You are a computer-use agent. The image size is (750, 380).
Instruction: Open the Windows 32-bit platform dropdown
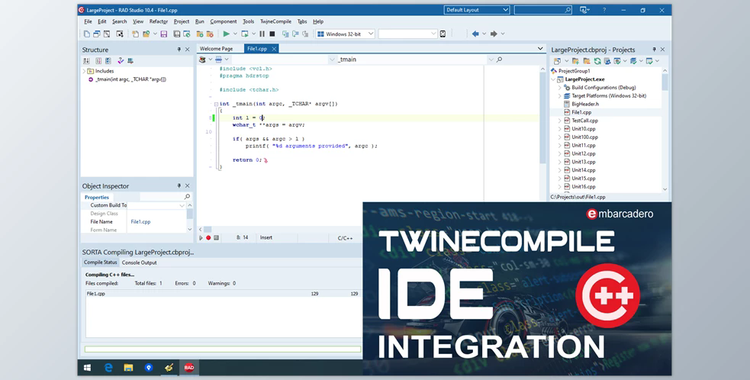tap(370, 34)
